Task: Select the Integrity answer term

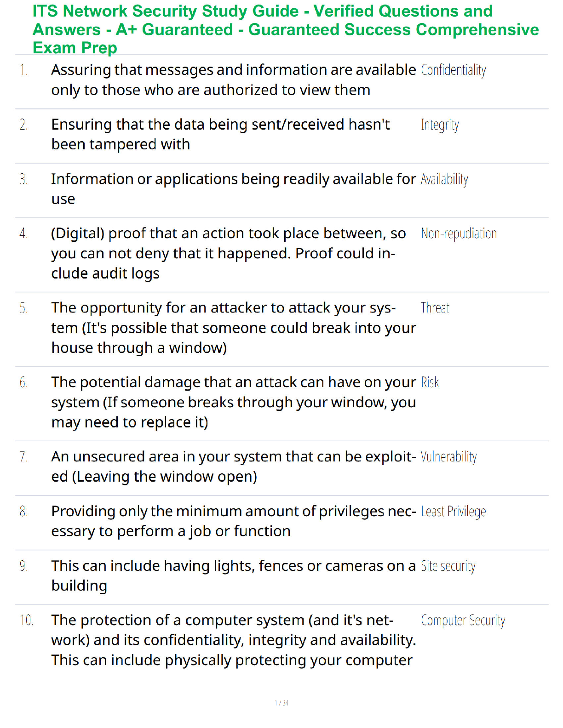Action: pyautogui.click(x=440, y=125)
